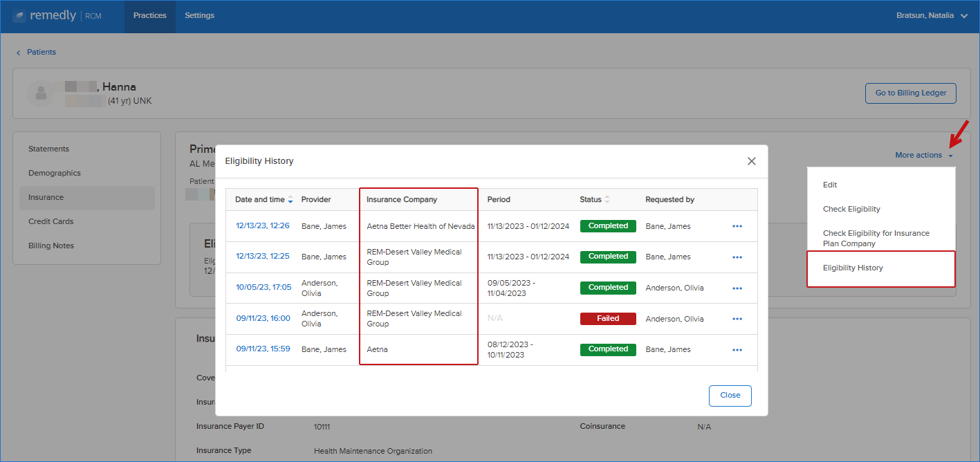Screen dimensions: 980x462
Task: Sort by Date and time column arrows
Action: click(290, 200)
